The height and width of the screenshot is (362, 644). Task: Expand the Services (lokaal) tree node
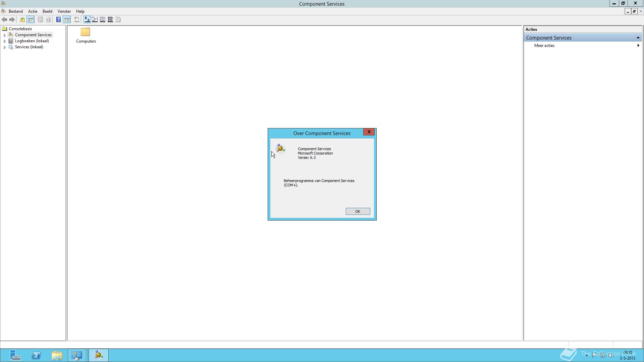pos(5,47)
